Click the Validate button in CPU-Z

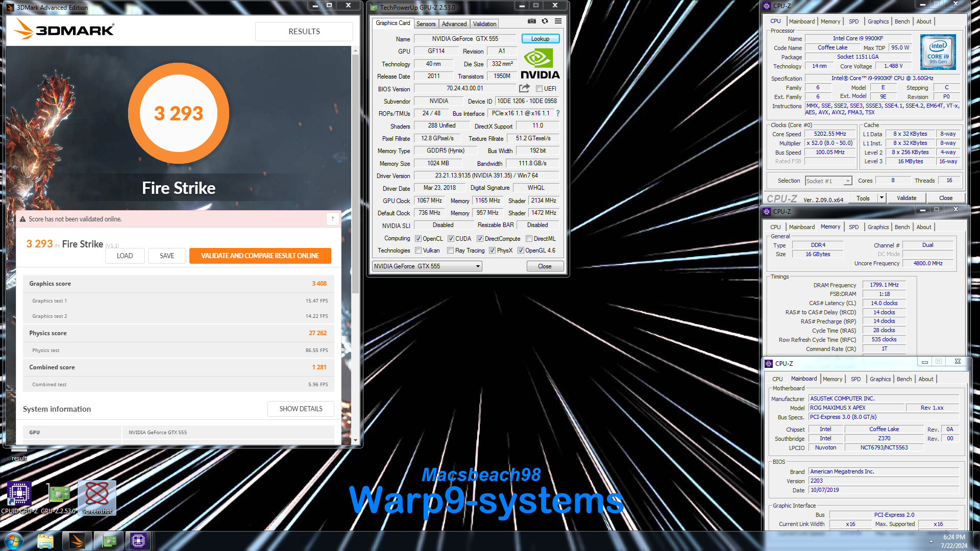906,198
